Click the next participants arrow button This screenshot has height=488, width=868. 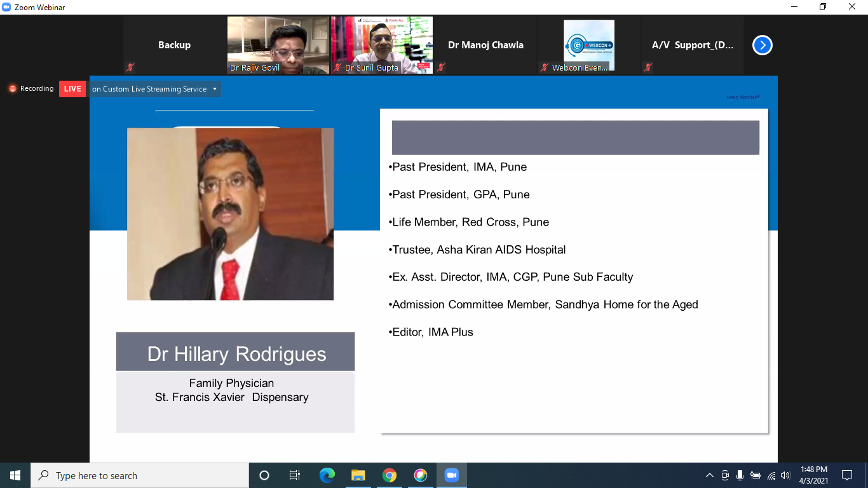[x=762, y=45]
